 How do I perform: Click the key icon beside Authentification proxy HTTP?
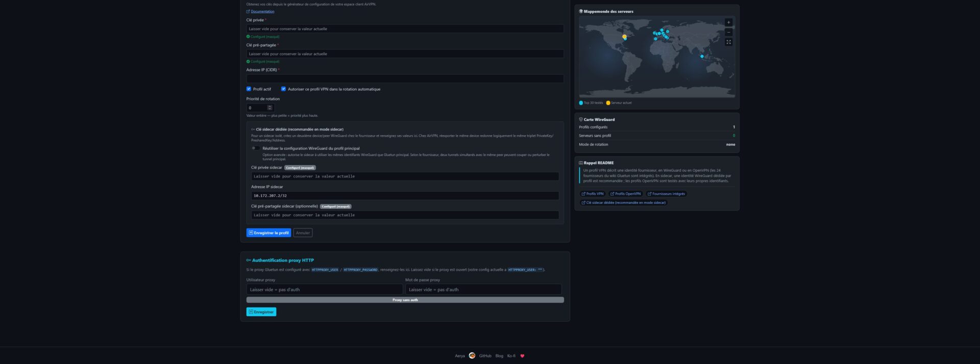[249, 260]
